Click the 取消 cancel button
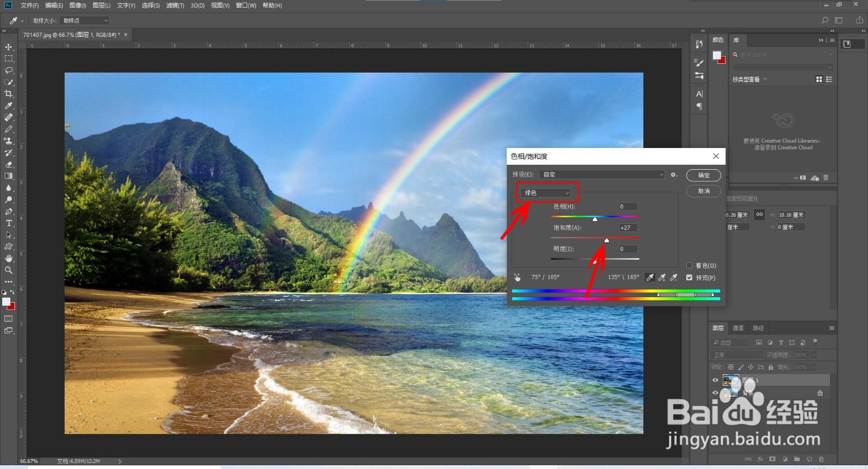The image size is (868, 469). 704,191
